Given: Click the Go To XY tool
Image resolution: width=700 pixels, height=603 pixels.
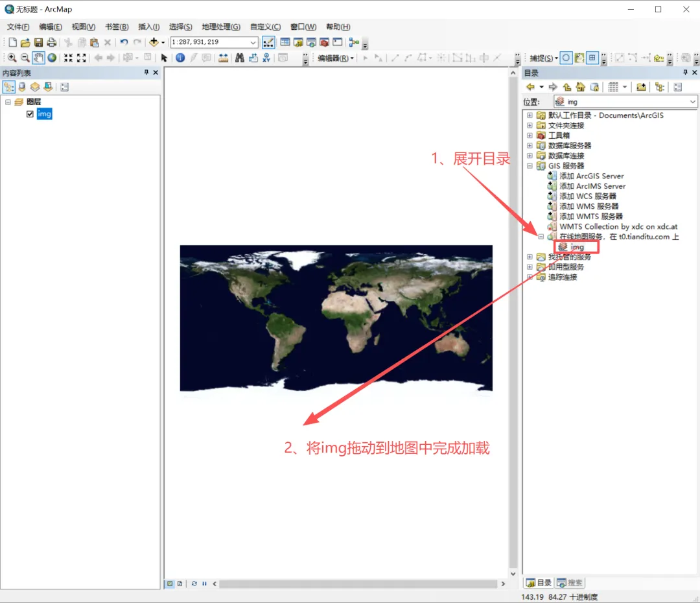Looking at the screenshot, I should 266,58.
